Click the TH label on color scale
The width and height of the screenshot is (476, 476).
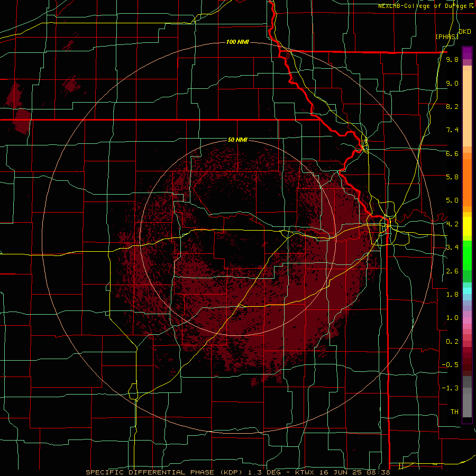[454, 412]
